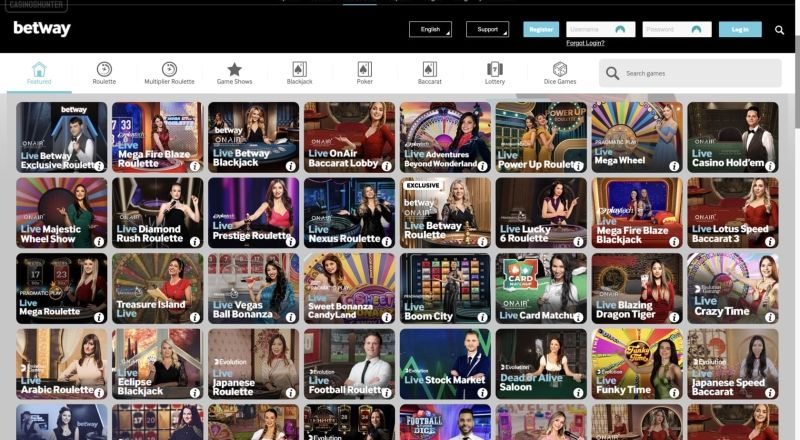Screen dimensions: 800x440
Task: Show info for Live Eclipse Blackjack
Action: point(195,393)
